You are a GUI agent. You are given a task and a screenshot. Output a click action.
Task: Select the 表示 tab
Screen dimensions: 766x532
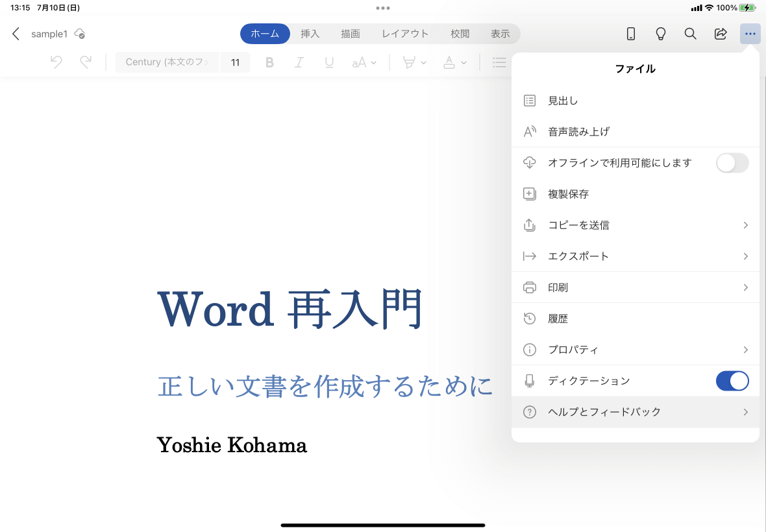500,34
